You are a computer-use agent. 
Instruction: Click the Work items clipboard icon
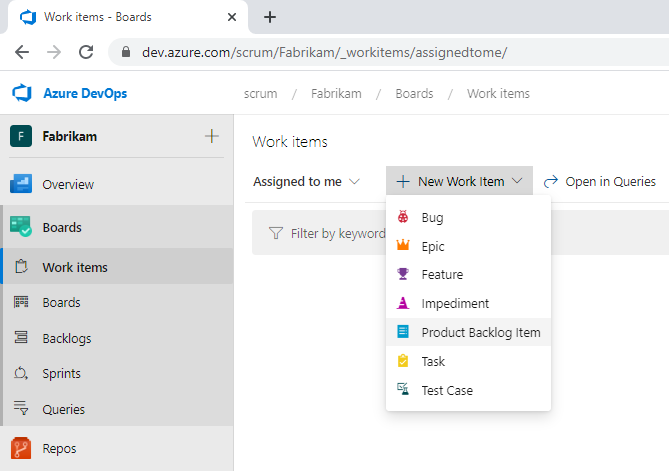click(x=21, y=266)
